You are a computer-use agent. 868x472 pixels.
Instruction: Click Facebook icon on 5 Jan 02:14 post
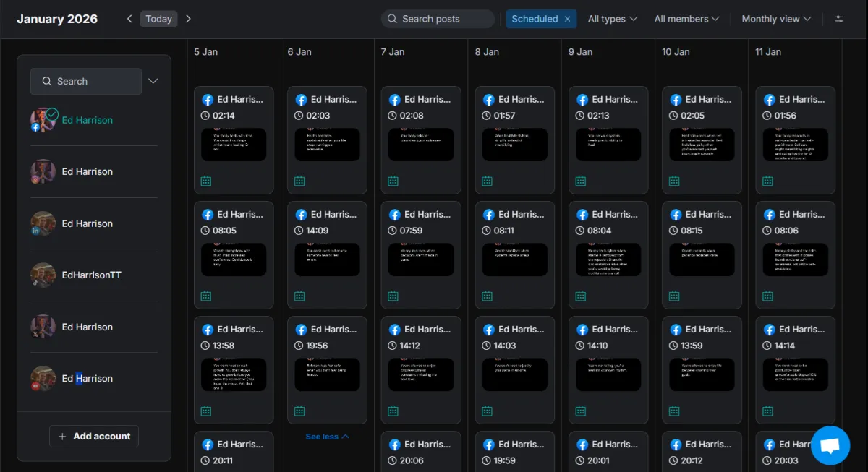point(207,100)
